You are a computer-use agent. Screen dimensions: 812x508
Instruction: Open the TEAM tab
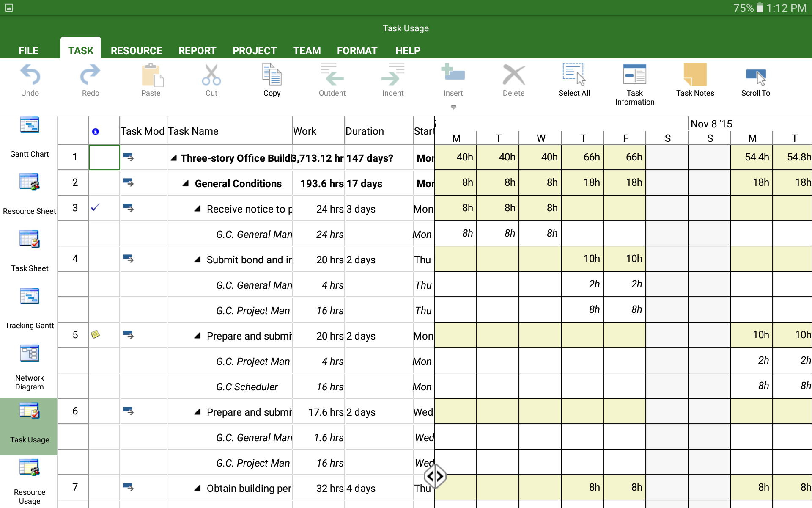[307, 51]
